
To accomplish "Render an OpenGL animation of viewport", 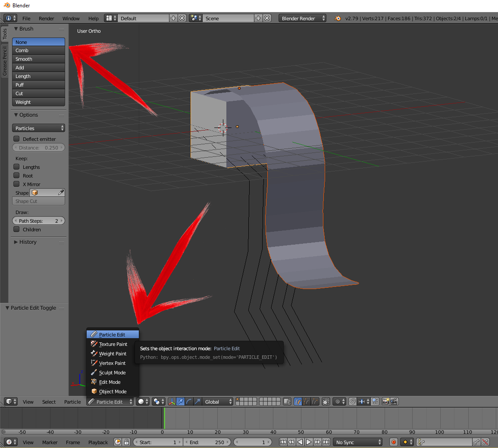I will [x=394, y=401].
